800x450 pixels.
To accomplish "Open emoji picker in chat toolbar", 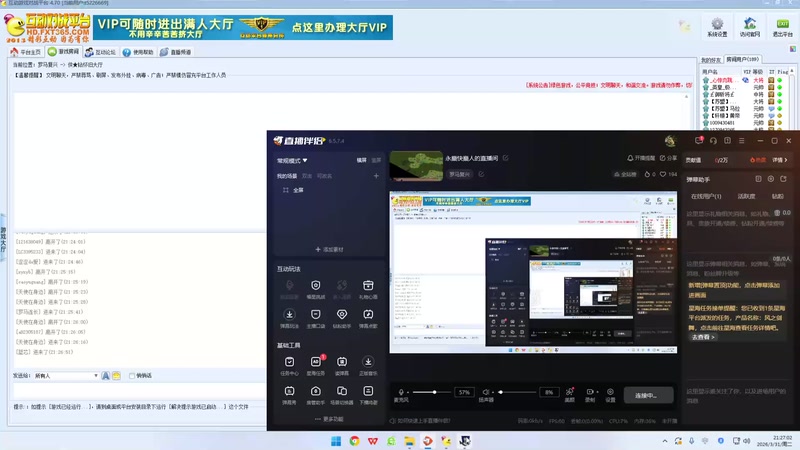I will [x=116, y=376].
